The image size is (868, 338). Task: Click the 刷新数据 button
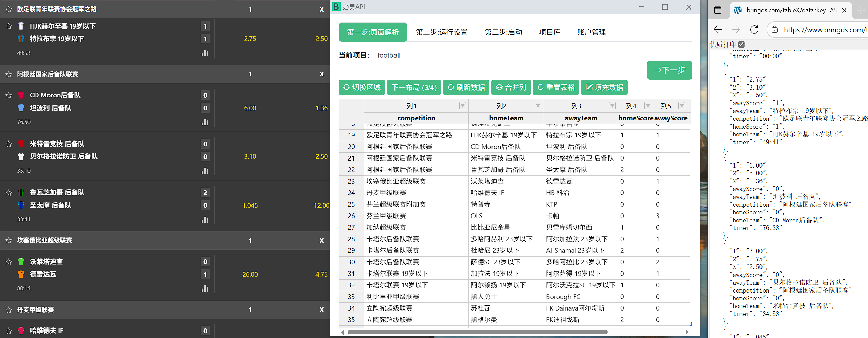tap(466, 88)
